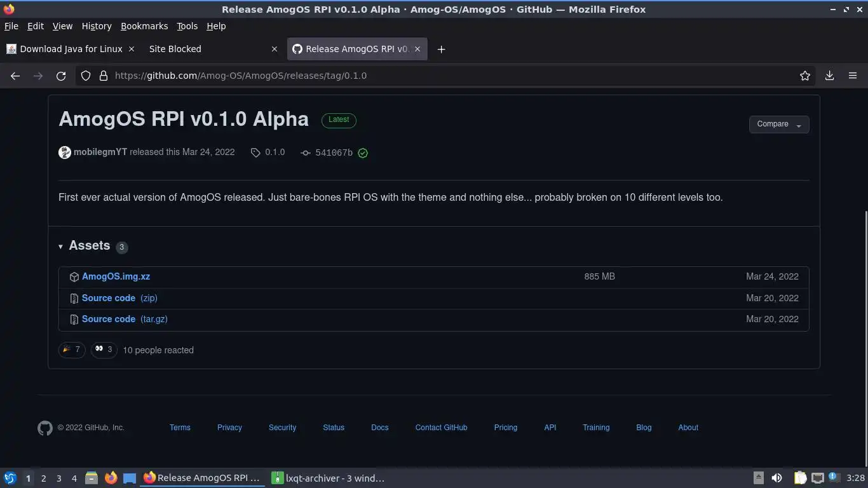View site security padlock information
The width and height of the screenshot is (868, 488).
pyautogui.click(x=103, y=76)
